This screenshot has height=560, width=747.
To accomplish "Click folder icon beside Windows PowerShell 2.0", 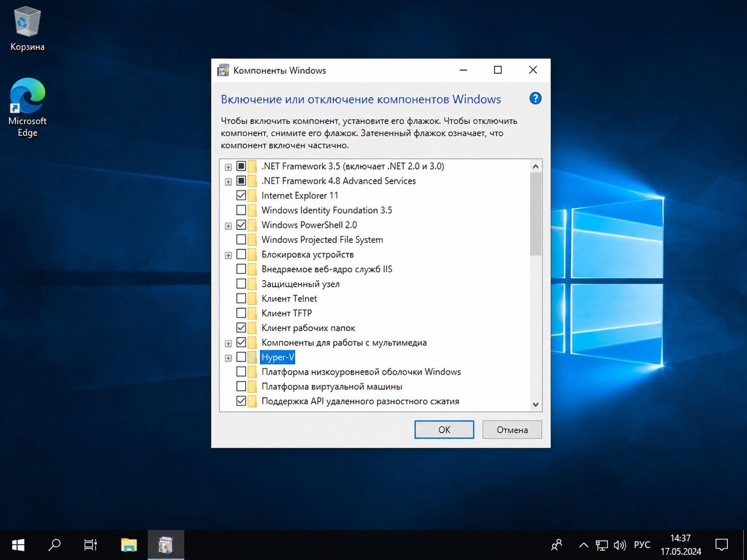I will tap(252, 225).
